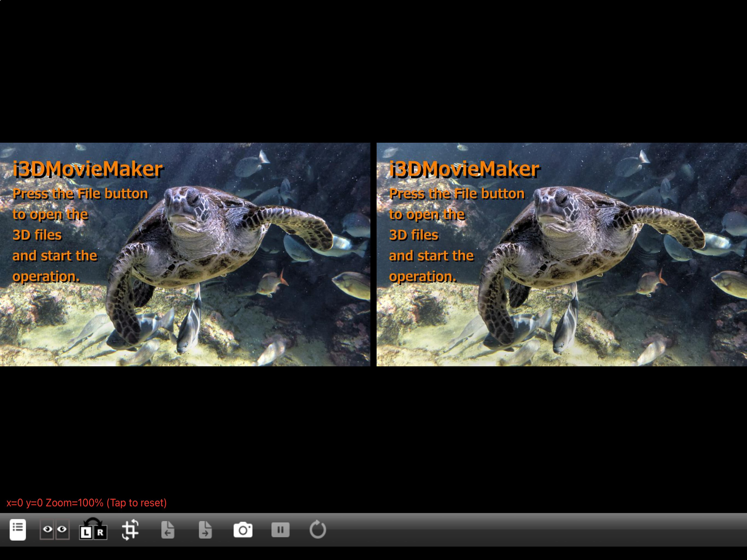Click the left stereo turtle image
Viewport: 747px width, 560px height.
(x=185, y=254)
